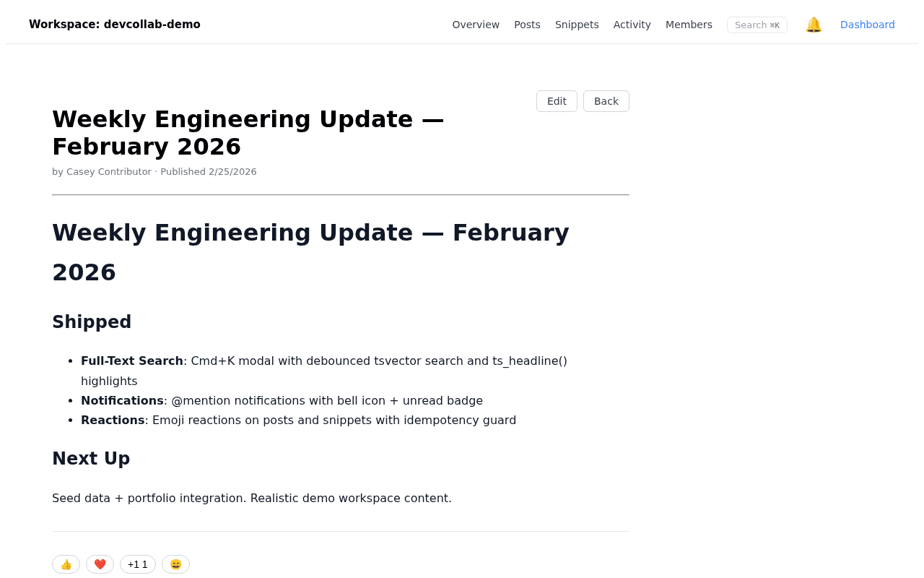This screenshot has width=924, height=578.
Task: Click the Search box
Action: (x=757, y=25)
